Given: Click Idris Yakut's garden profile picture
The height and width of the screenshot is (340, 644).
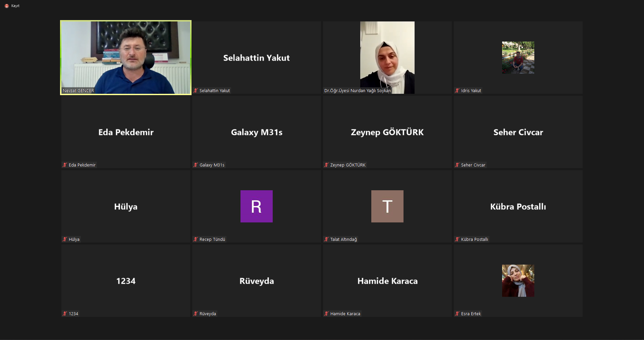Looking at the screenshot, I should 518,58.
